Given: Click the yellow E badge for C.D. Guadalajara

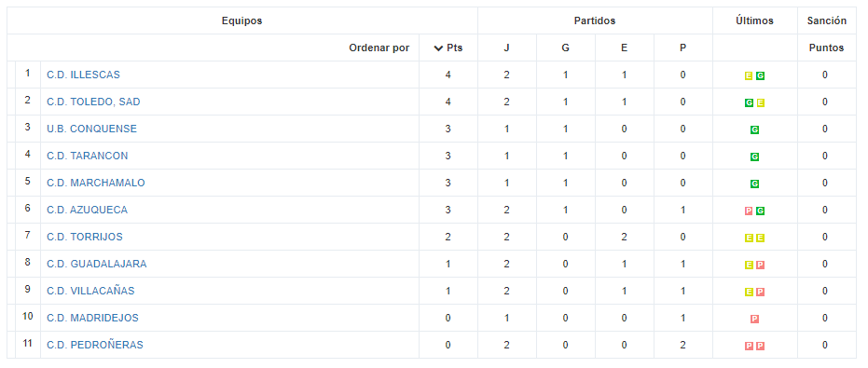Looking at the screenshot, I should click(x=749, y=266).
